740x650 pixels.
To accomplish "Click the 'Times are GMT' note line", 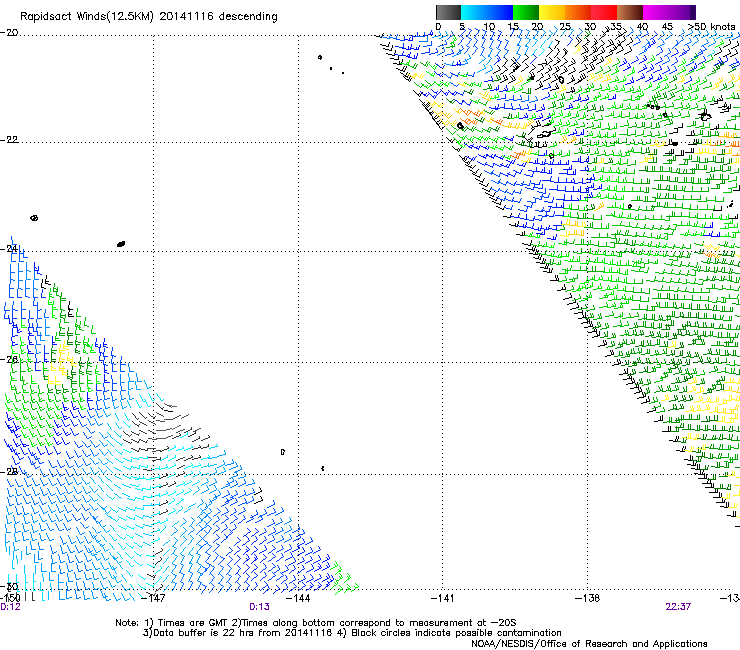I will pos(316,623).
